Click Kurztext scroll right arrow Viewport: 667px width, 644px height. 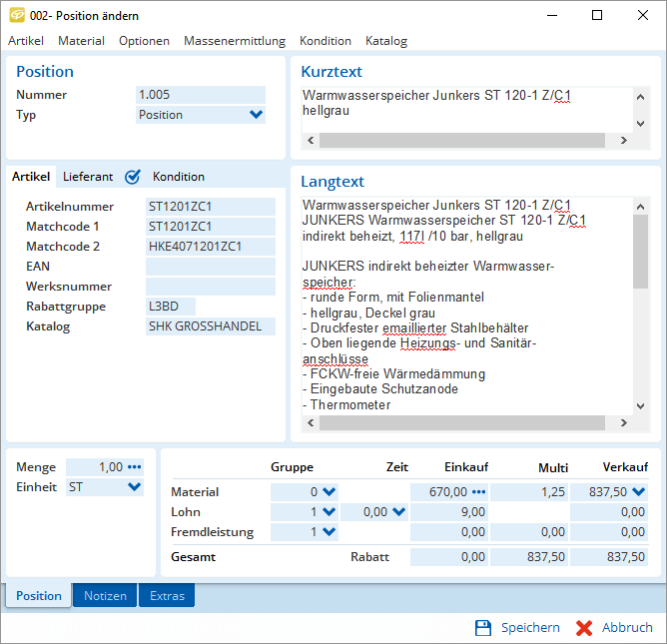coord(622,142)
